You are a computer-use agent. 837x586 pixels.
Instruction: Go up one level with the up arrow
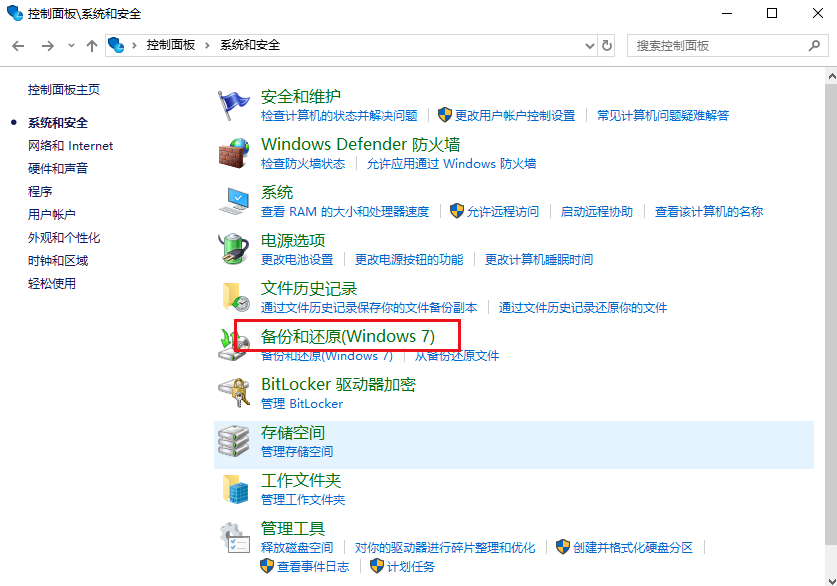pos(92,46)
